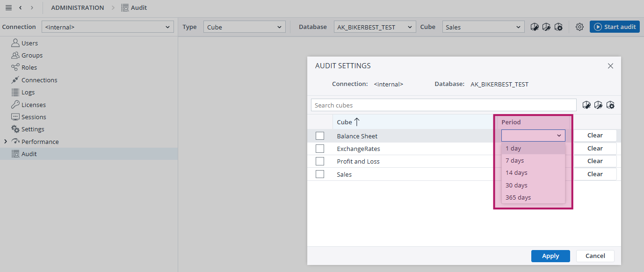Choose the 365 days option
This screenshot has width=644, height=272.
point(518,198)
